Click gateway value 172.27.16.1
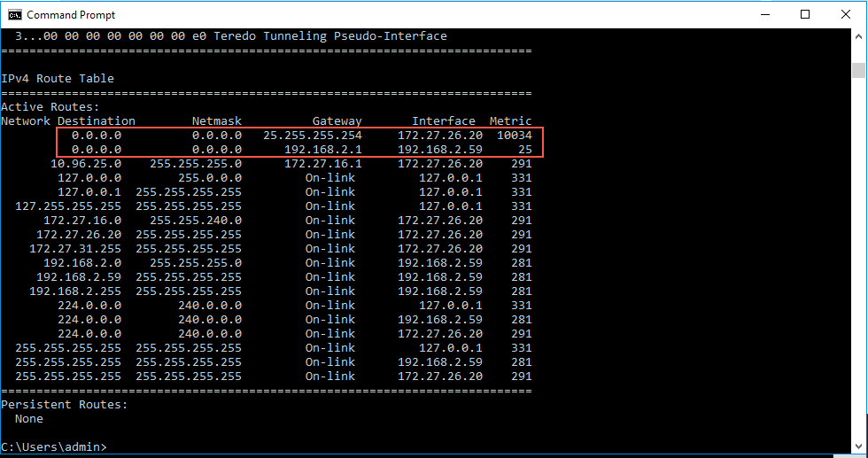Viewport: 868px width, 458px height. (x=322, y=163)
